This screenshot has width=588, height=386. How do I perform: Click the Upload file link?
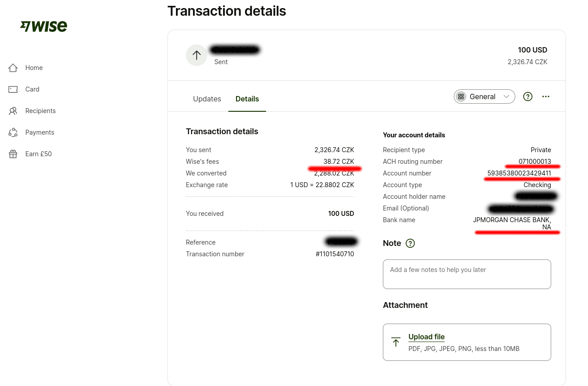[426, 337]
